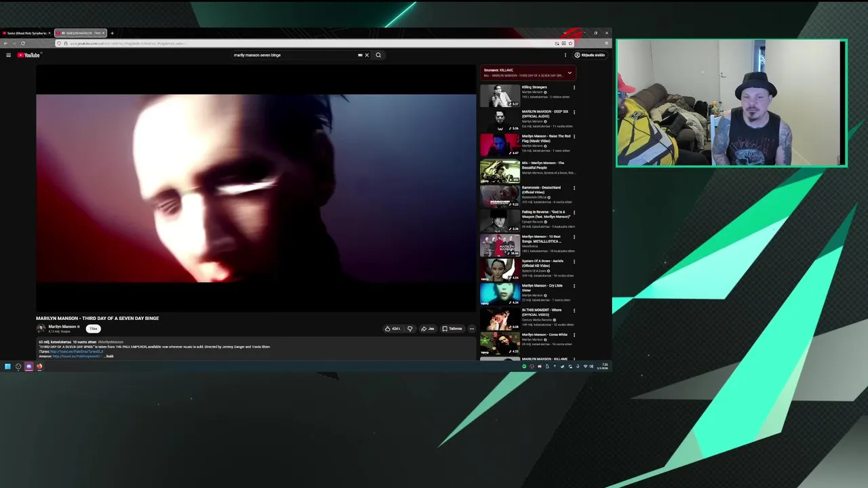Go to YouTube home via logo
This screenshot has width=868, height=488.
pos(29,55)
